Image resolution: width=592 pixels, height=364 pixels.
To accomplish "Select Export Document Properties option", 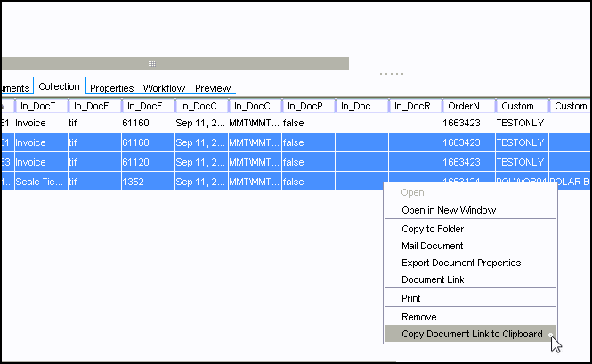I will 460,263.
